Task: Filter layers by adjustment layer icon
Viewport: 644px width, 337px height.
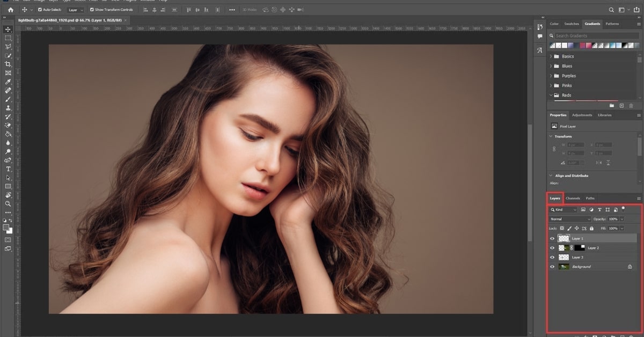Action: tap(591, 210)
